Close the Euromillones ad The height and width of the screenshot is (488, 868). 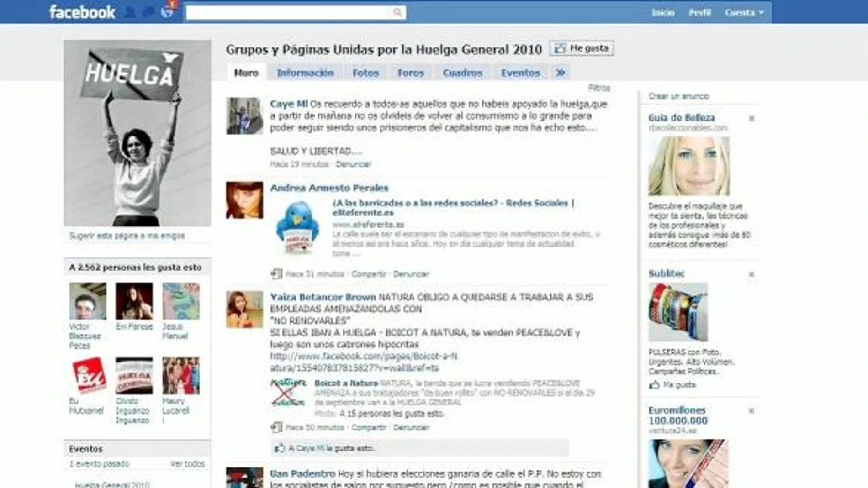coord(752,411)
